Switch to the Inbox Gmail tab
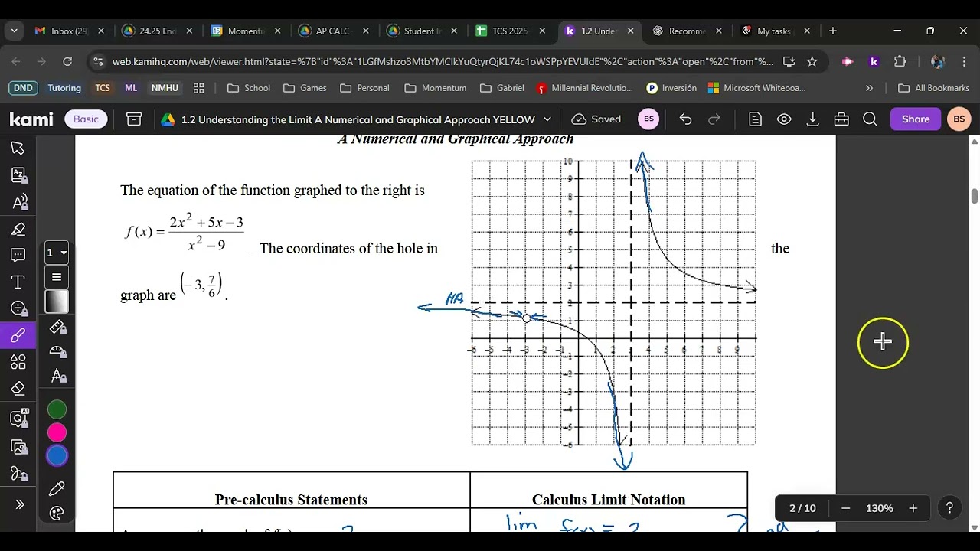The image size is (980, 551). (x=69, y=31)
